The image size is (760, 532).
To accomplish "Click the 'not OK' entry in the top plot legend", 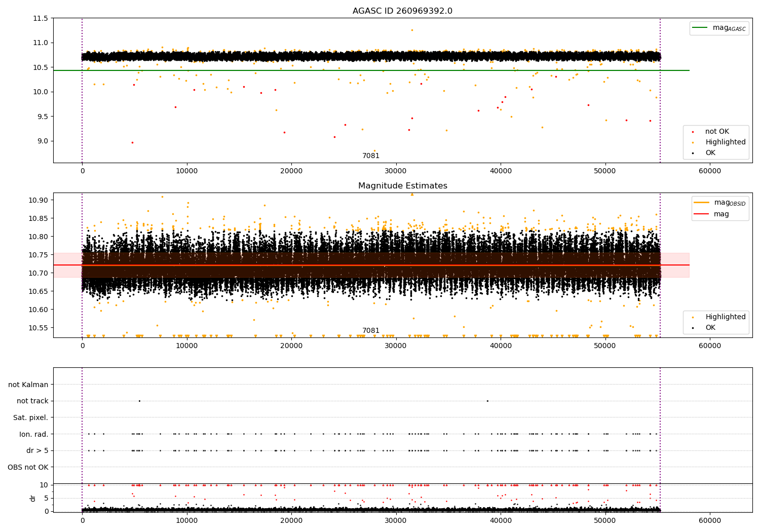I will [x=717, y=132].
